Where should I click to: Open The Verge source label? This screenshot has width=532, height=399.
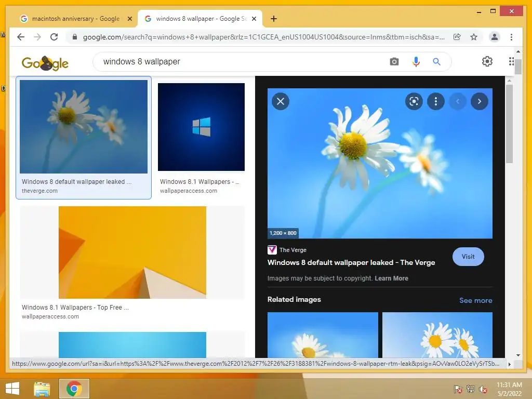pos(287,250)
